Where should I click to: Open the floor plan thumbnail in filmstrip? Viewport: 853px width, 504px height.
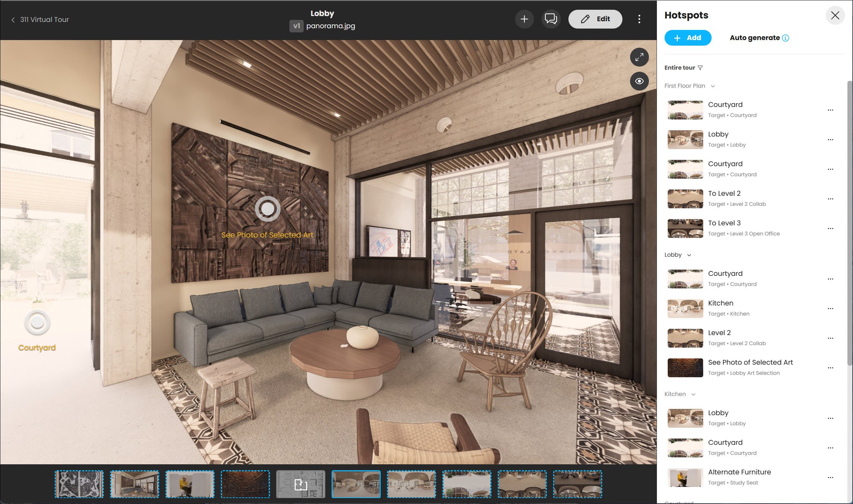pos(301,484)
